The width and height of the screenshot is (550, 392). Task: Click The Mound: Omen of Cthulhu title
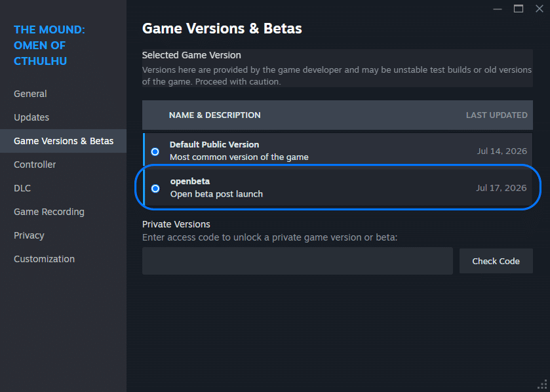pos(49,45)
